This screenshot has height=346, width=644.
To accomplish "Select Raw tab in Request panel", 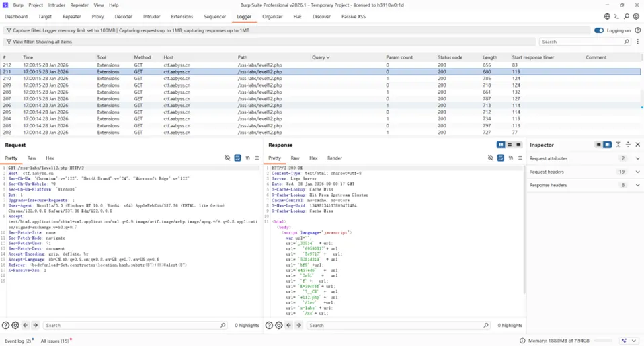I will (x=32, y=158).
